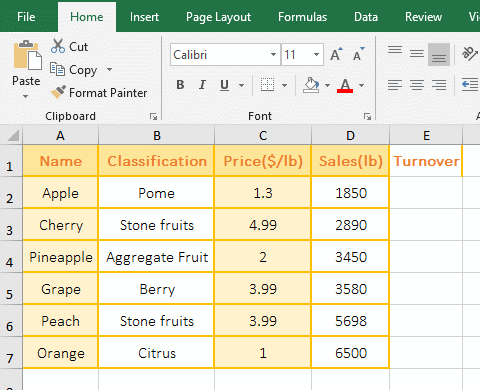Expand the Copy options arrow
The height and width of the screenshot is (390, 480).
109,69
